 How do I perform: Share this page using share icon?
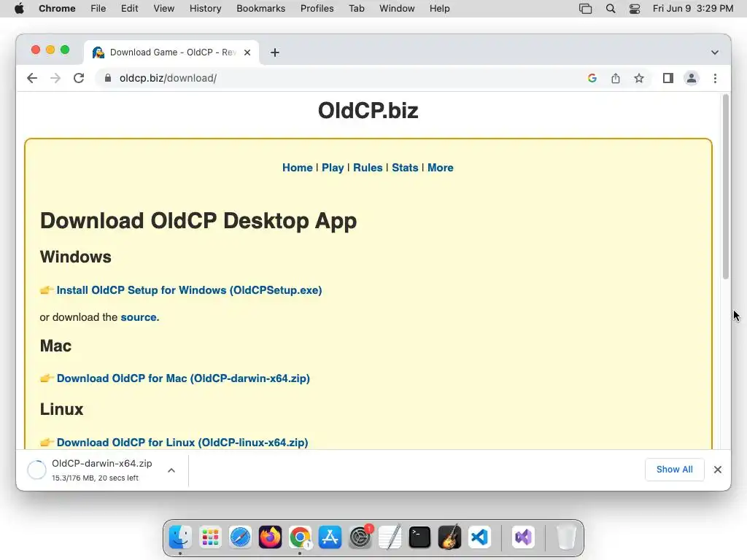616,78
